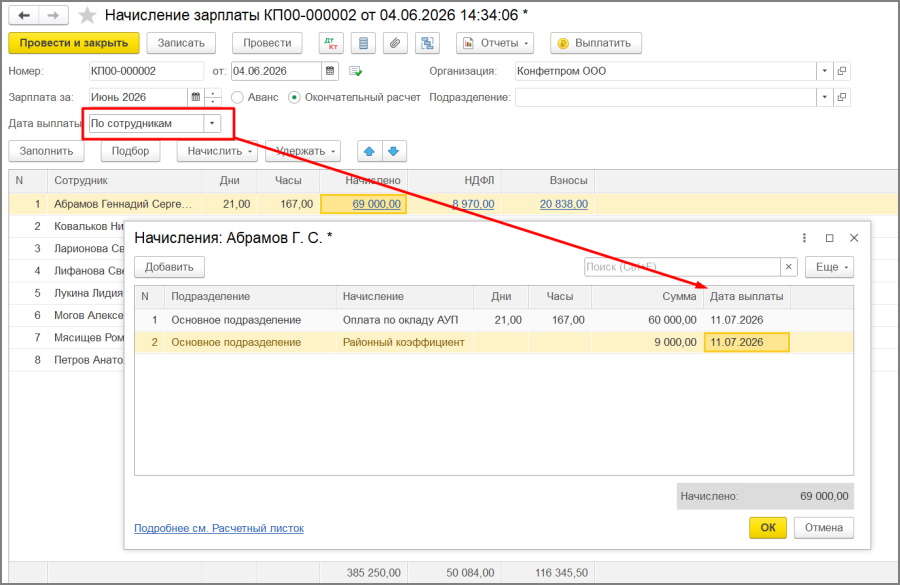This screenshot has width=900, height=585.
Task: Go back with the left arrow button
Action: point(24,15)
